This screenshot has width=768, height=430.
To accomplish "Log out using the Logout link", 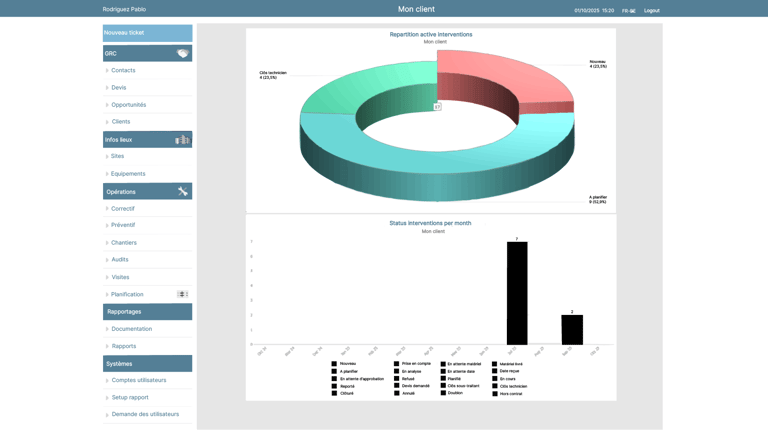I will point(651,10).
